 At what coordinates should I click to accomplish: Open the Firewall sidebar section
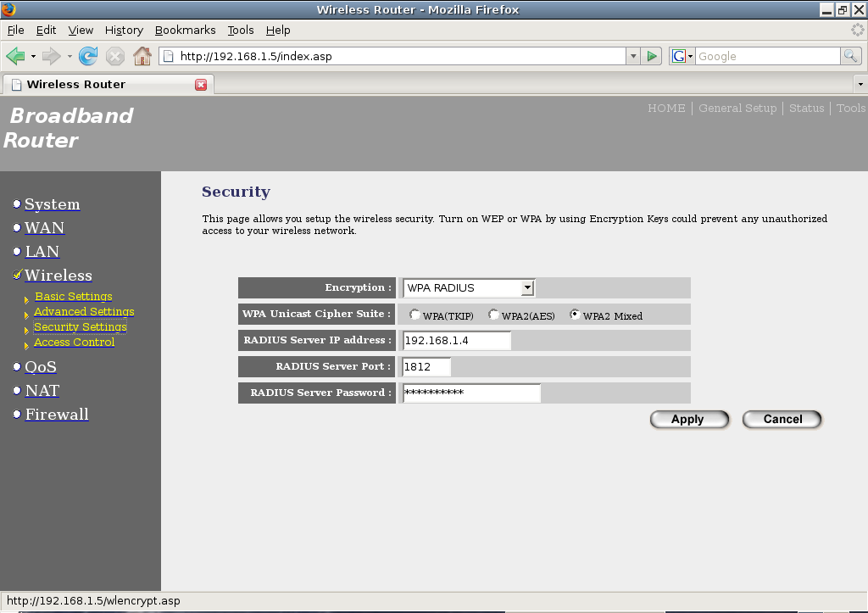click(x=57, y=415)
